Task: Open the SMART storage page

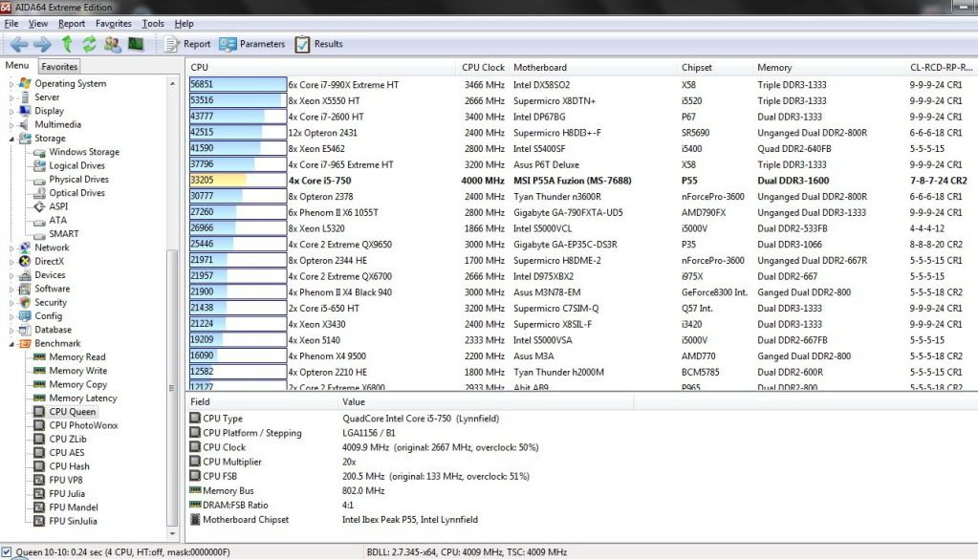Action: tap(64, 234)
